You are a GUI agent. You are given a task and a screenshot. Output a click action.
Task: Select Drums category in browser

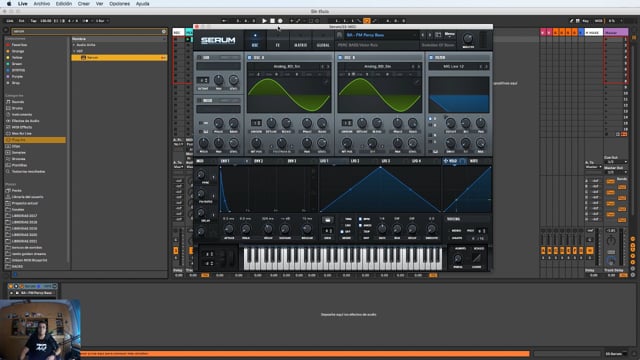tap(17, 108)
